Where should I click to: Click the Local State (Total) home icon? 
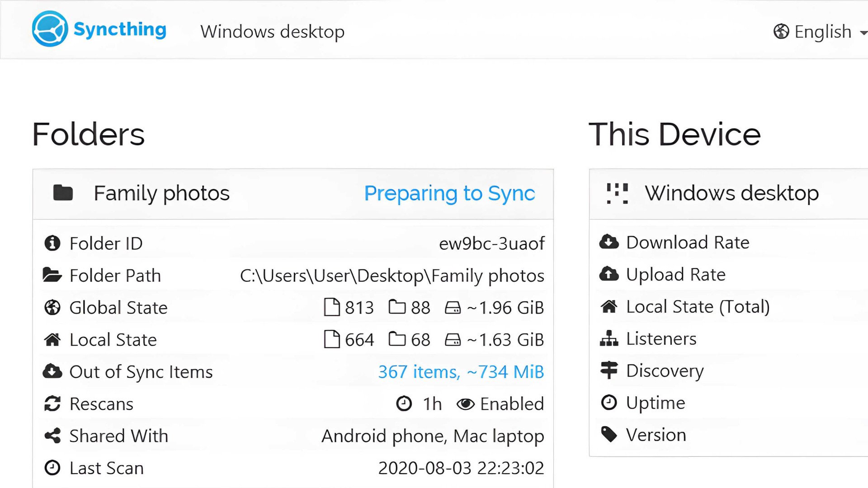(x=609, y=306)
